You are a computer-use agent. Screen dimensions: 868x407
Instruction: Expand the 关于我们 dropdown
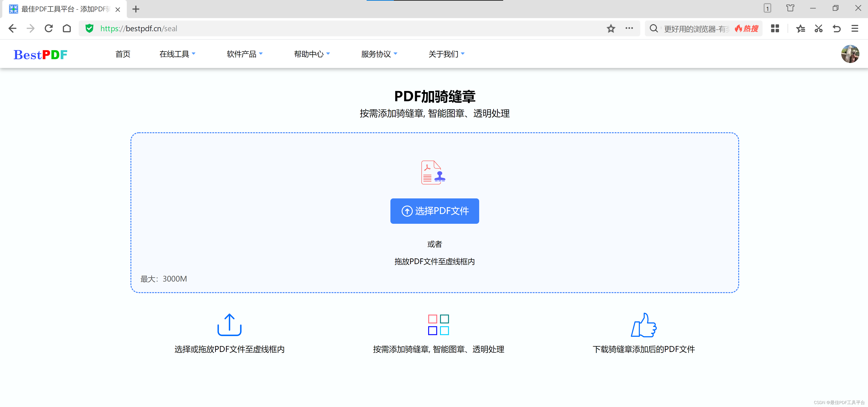coord(446,54)
